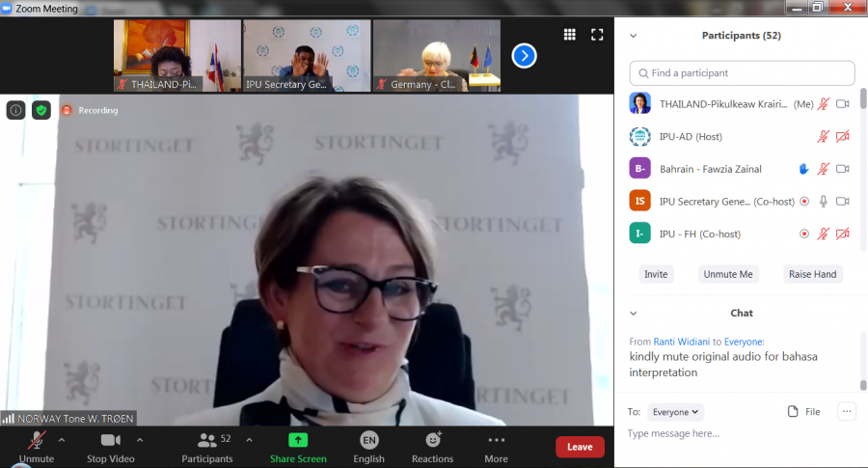The height and width of the screenshot is (468, 868).
Task: Open meeting information icon
Action: pyautogui.click(x=16, y=110)
